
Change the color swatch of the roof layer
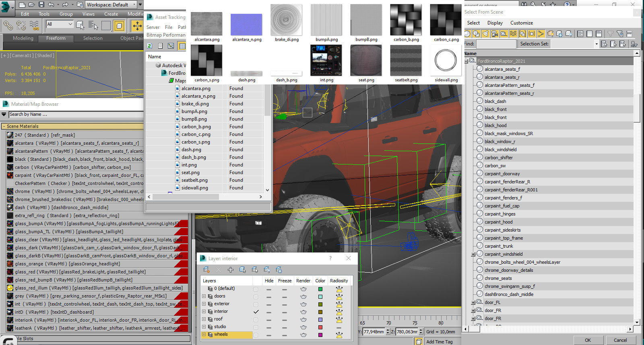[320, 320]
